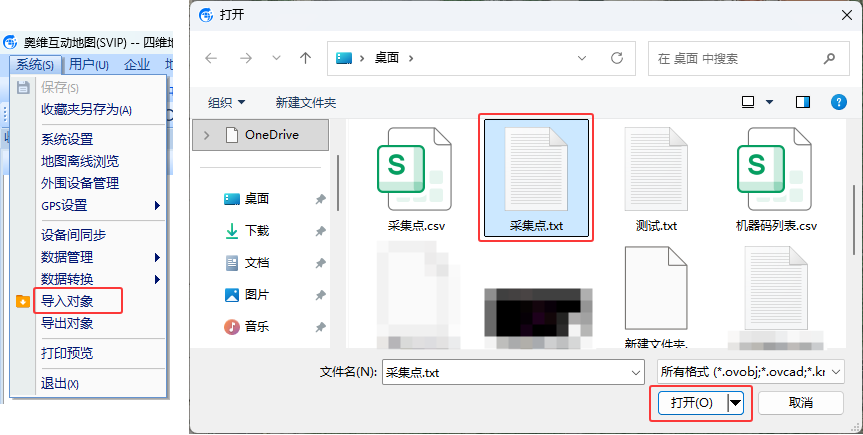The height and width of the screenshot is (435, 863).
Task: Expand the OneDrive tree node
Action: [206, 135]
